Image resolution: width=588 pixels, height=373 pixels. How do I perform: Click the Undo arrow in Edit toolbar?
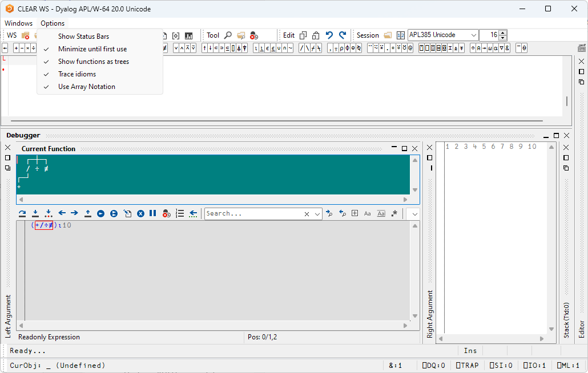[x=329, y=35]
